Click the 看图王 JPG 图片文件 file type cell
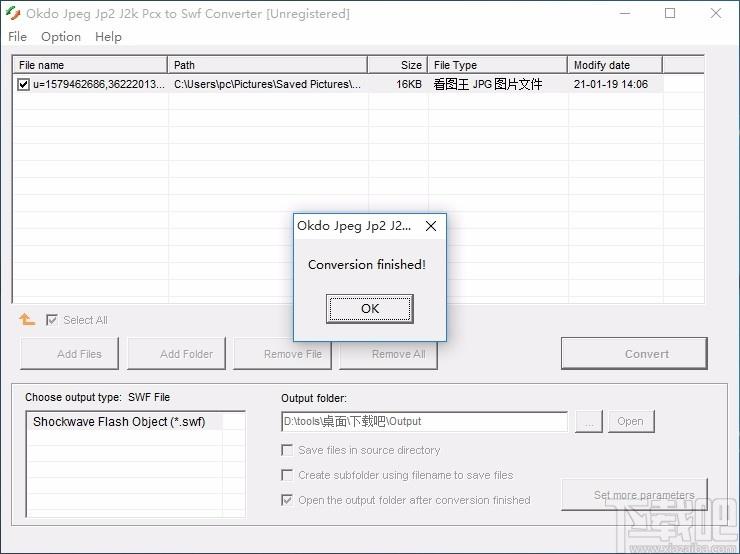The height and width of the screenshot is (554, 740). click(x=488, y=84)
